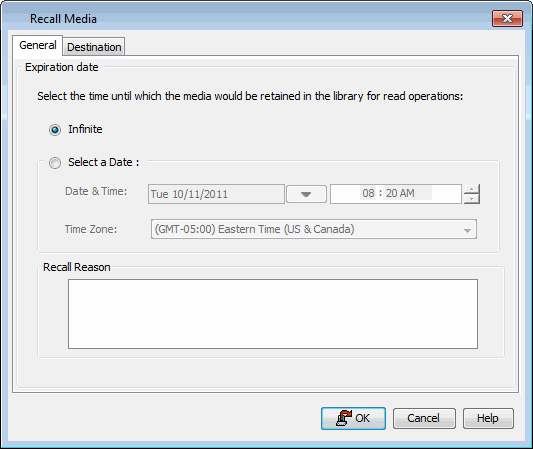The image size is (533, 449).
Task: Increase time with the up spinner arrow
Action: (x=472, y=189)
